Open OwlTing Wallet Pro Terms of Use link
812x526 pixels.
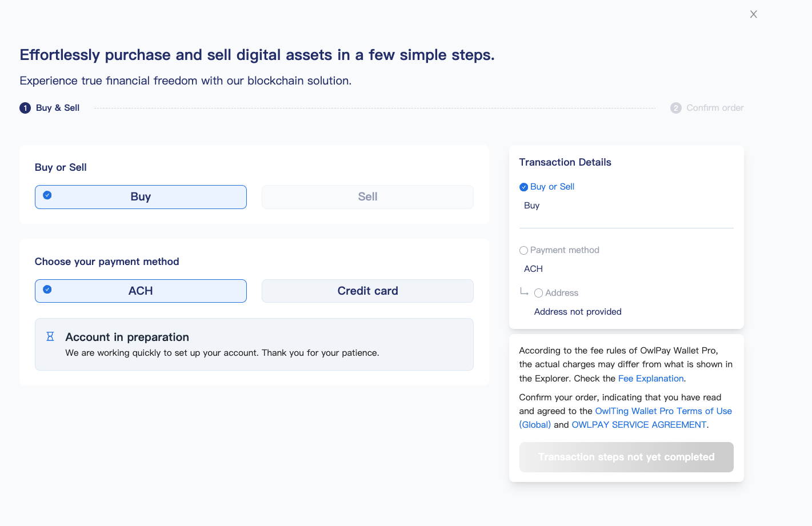coord(663,411)
